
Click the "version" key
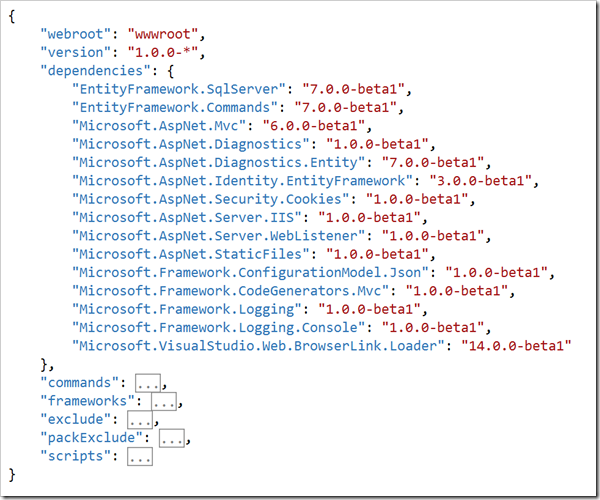[x=76, y=52]
